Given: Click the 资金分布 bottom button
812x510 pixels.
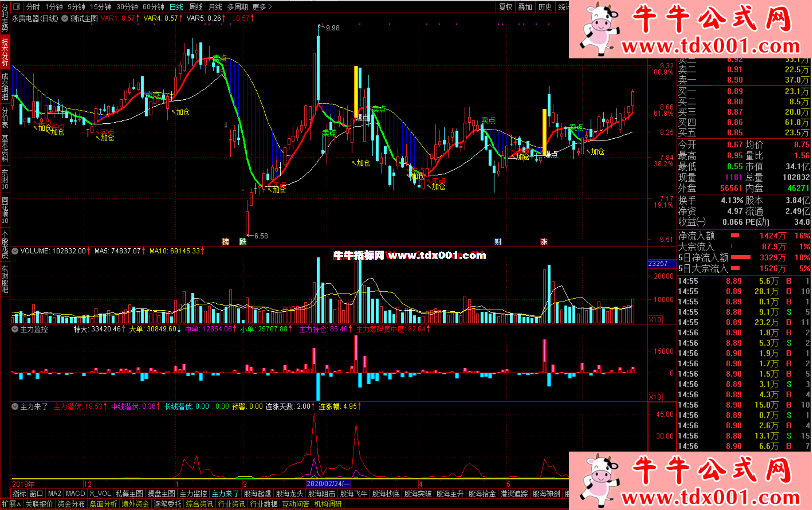Looking at the screenshot, I should point(71,504).
